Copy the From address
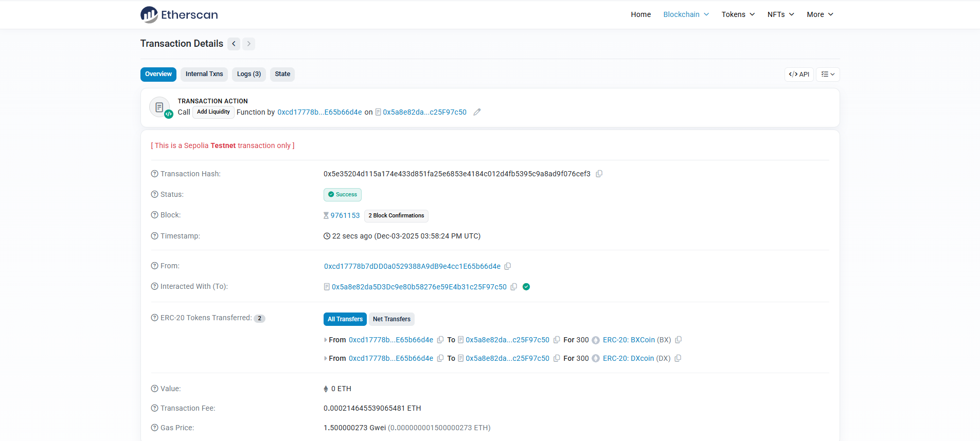The width and height of the screenshot is (980, 441). pyautogui.click(x=508, y=266)
